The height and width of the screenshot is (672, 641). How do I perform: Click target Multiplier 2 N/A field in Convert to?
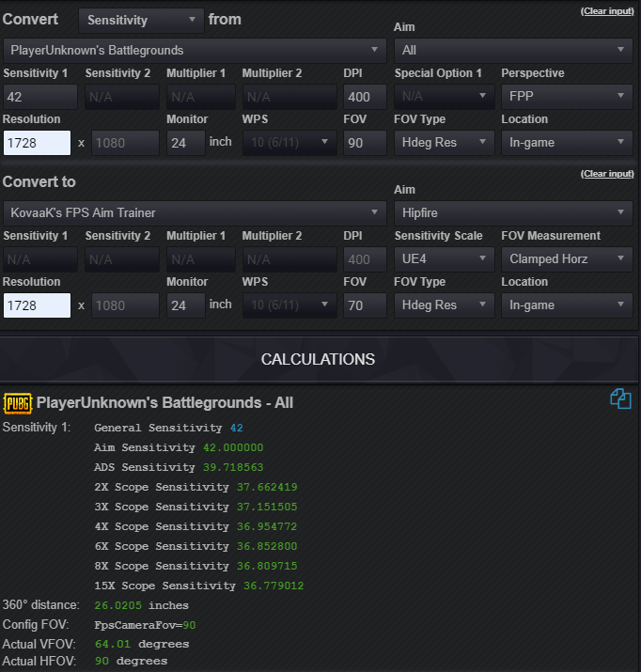pos(289,259)
